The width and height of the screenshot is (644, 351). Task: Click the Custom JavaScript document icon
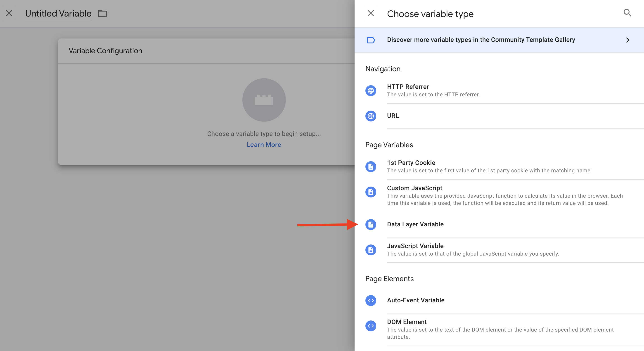click(x=370, y=192)
